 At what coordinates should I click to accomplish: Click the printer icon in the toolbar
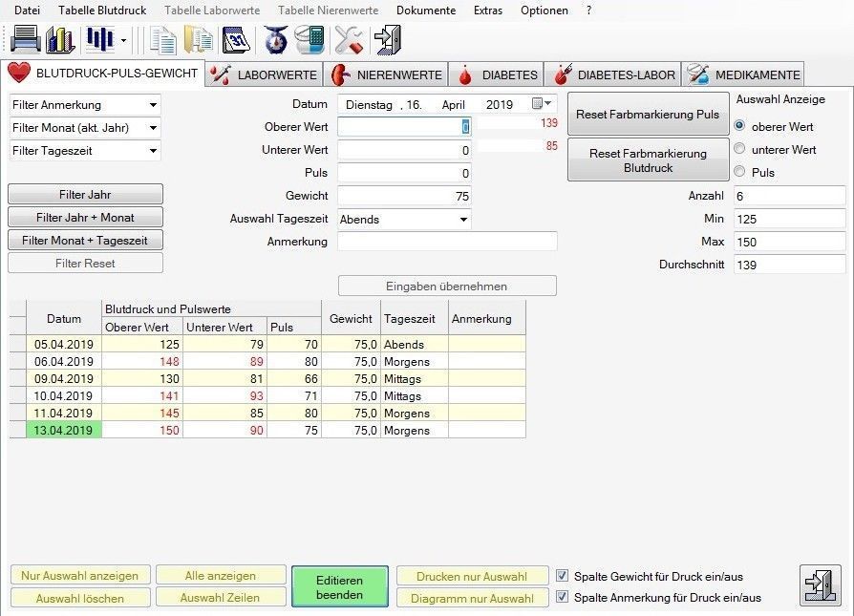25,40
